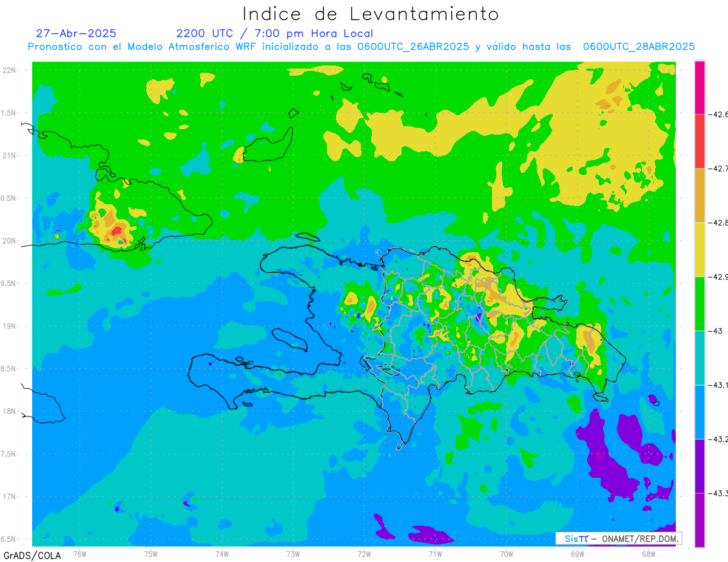Select the orange legend color band
The width and height of the screenshot is (728, 562).
pos(699,195)
